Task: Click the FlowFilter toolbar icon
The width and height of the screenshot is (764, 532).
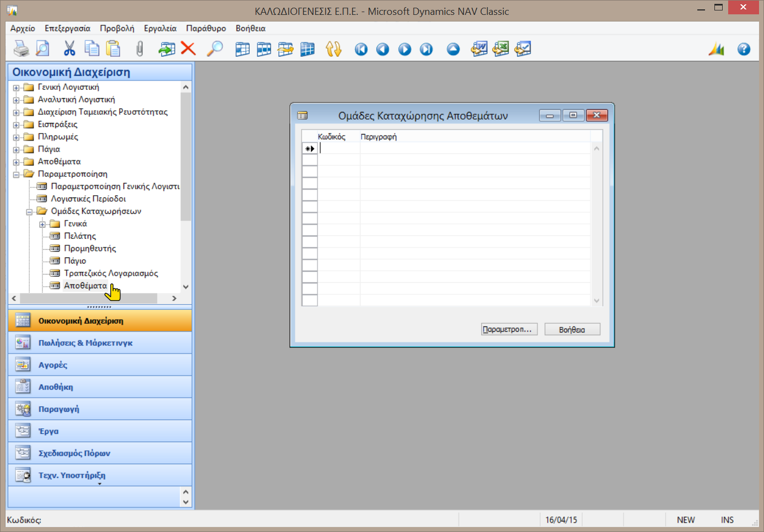Action: pyautogui.click(x=286, y=49)
